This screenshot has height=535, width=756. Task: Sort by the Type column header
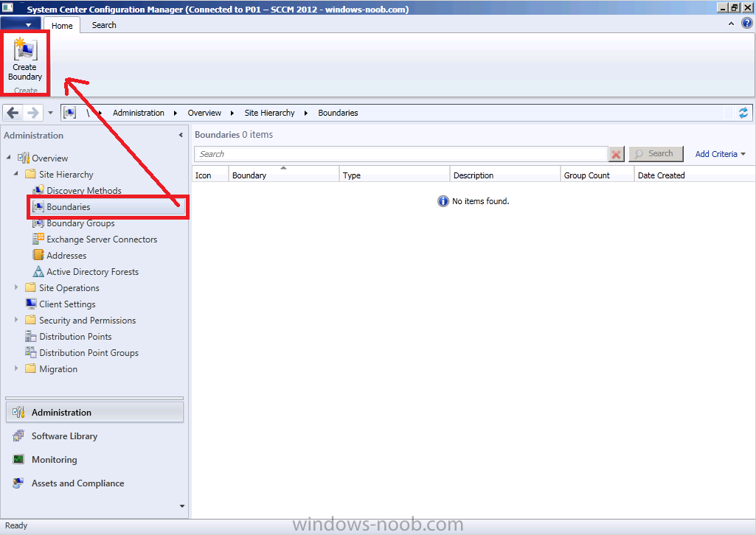pos(395,175)
